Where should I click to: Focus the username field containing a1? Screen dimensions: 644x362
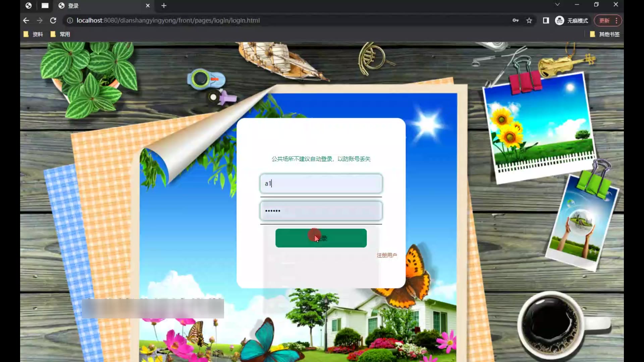coord(321,183)
